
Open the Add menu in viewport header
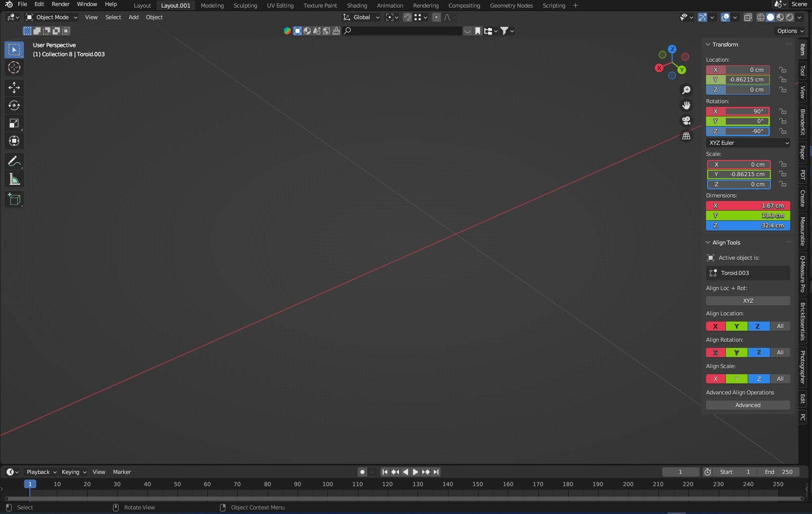tap(133, 17)
